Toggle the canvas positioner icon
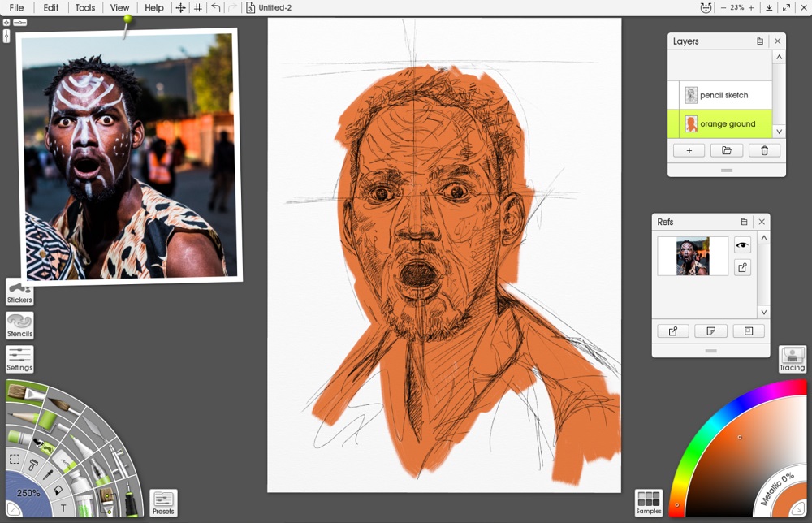 point(181,8)
